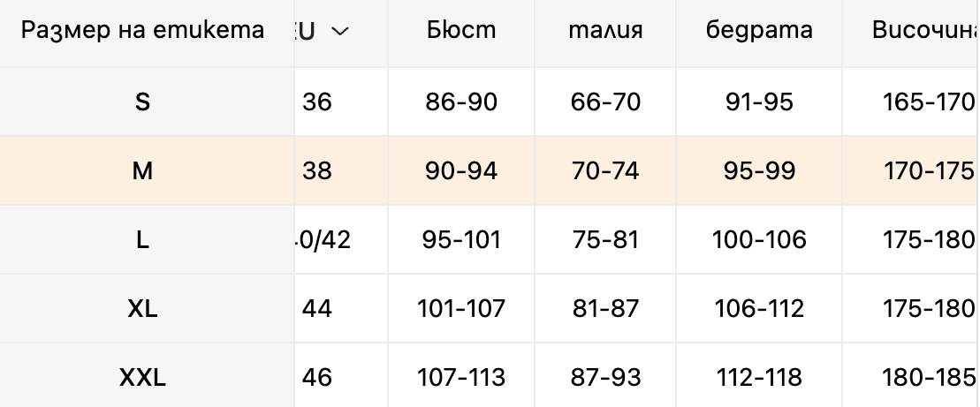Click the EU 36 cell

pyautogui.click(x=317, y=102)
